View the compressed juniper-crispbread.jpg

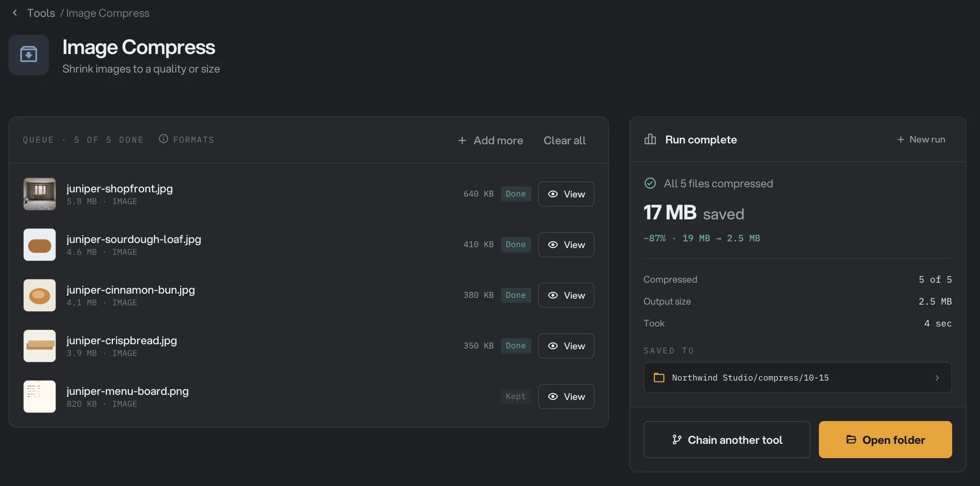point(566,346)
